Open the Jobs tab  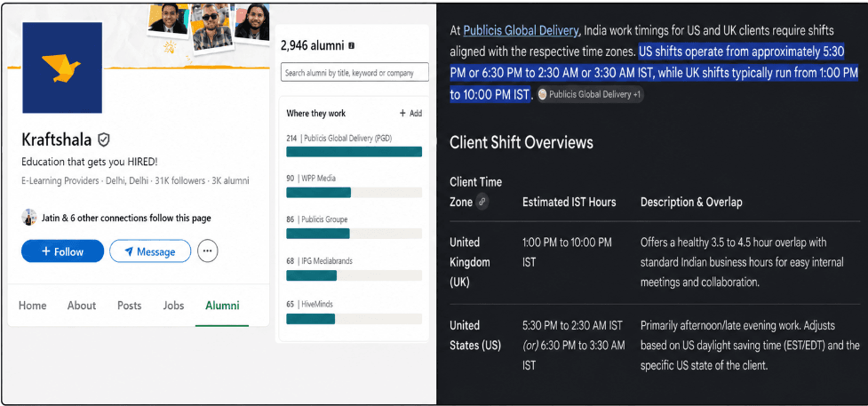point(174,306)
